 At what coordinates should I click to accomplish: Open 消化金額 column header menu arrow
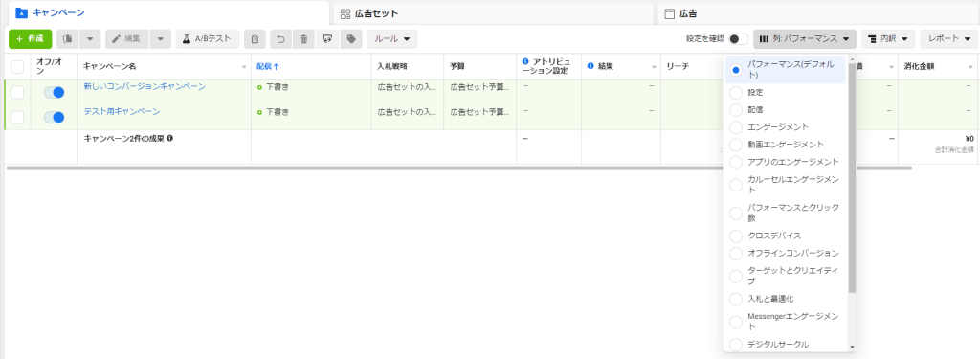pyautogui.click(x=970, y=66)
